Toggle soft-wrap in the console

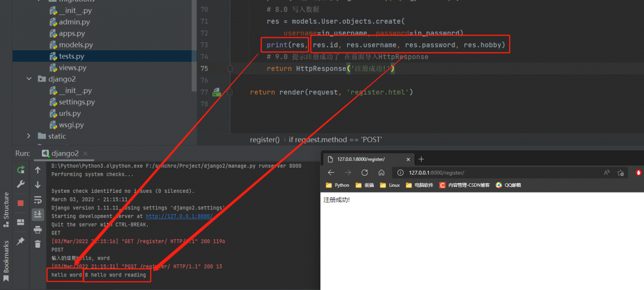tap(38, 200)
